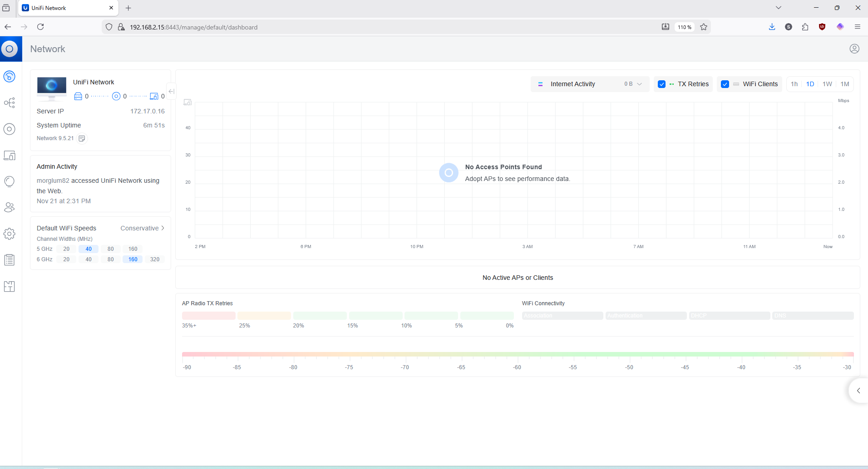Open the Insights lightbulb sidebar icon

[x=10, y=181]
